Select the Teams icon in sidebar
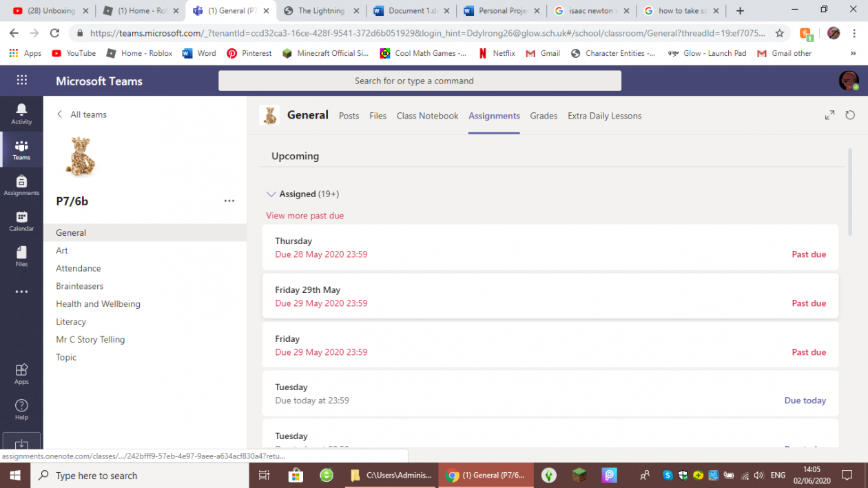The image size is (868, 488). pyautogui.click(x=21, y=150)
